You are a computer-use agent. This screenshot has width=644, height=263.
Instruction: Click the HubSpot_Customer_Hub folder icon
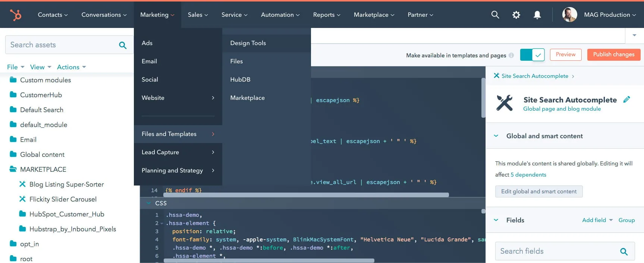pos(22,214)
